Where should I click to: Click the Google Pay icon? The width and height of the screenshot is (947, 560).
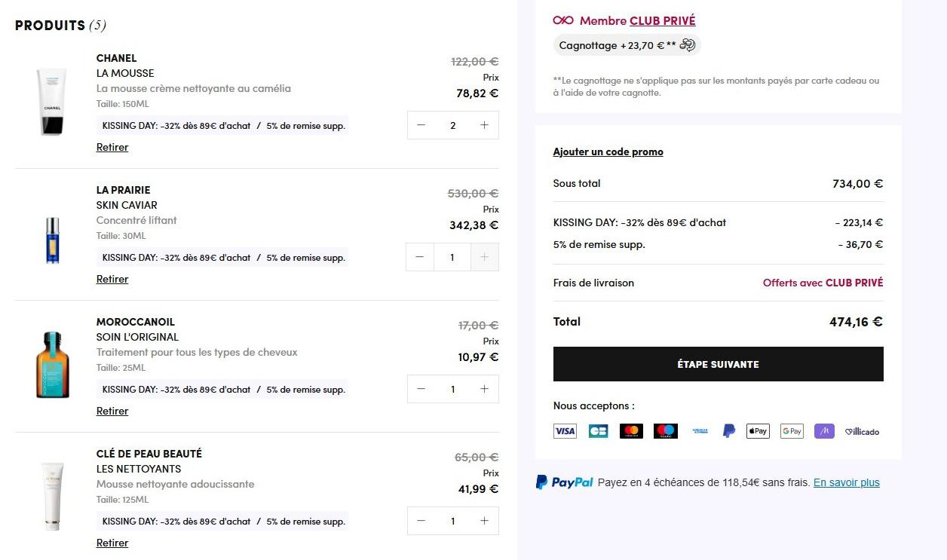pyautogui.click(x=792, y=431)
